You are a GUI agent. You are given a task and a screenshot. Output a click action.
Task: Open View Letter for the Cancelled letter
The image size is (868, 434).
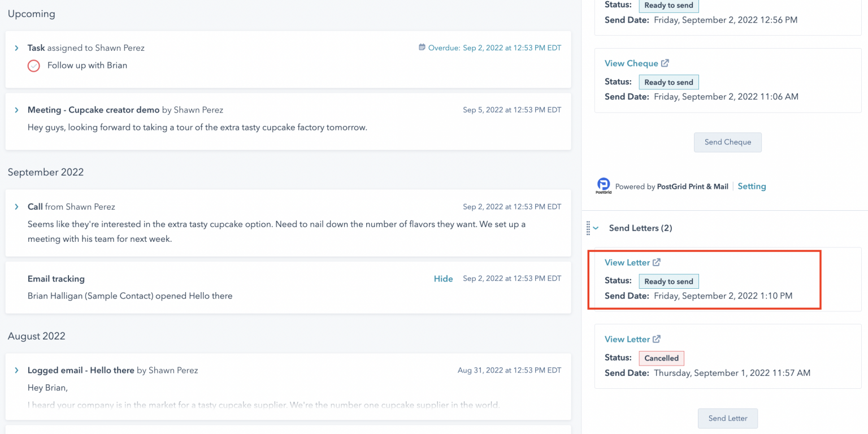627,339
